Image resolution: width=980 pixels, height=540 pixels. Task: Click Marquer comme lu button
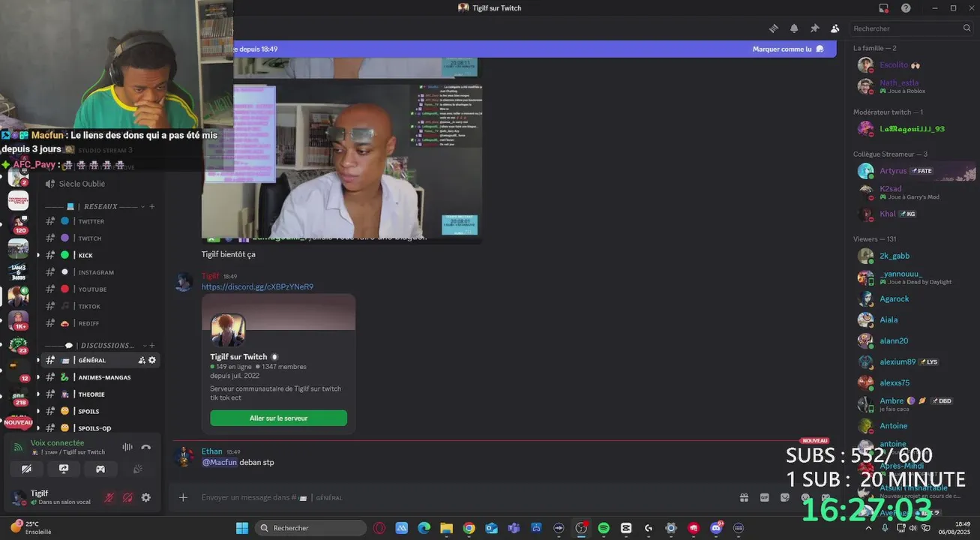(x=788, y=49)
